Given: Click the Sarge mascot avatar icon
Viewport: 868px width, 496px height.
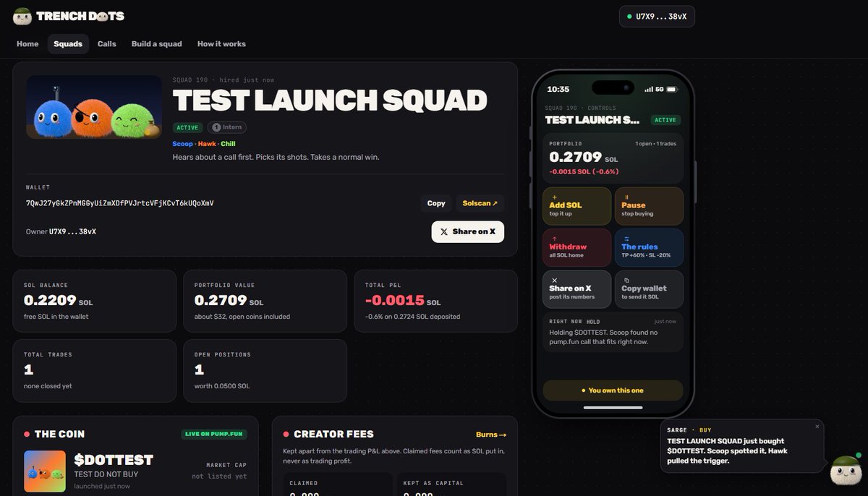Looking at the screenshot, I should coord(846,471).
